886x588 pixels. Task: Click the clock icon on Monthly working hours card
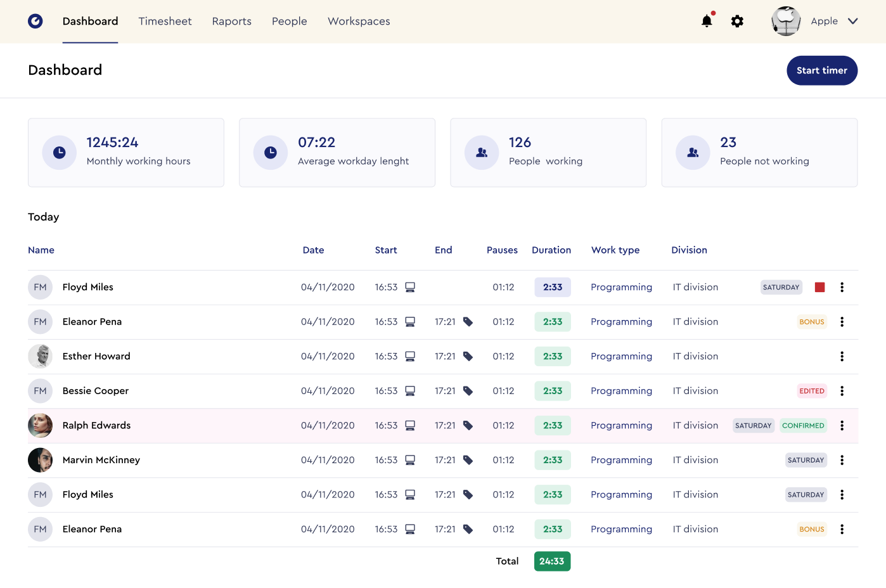pyautogui.click(x=59, y=152)
